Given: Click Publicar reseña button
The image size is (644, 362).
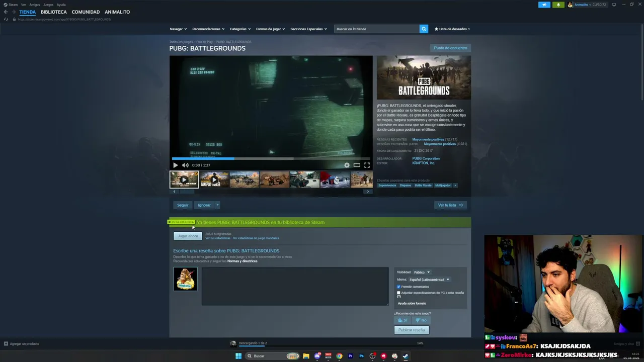Looking at the screenshot, I should click(x=412, y=330).
